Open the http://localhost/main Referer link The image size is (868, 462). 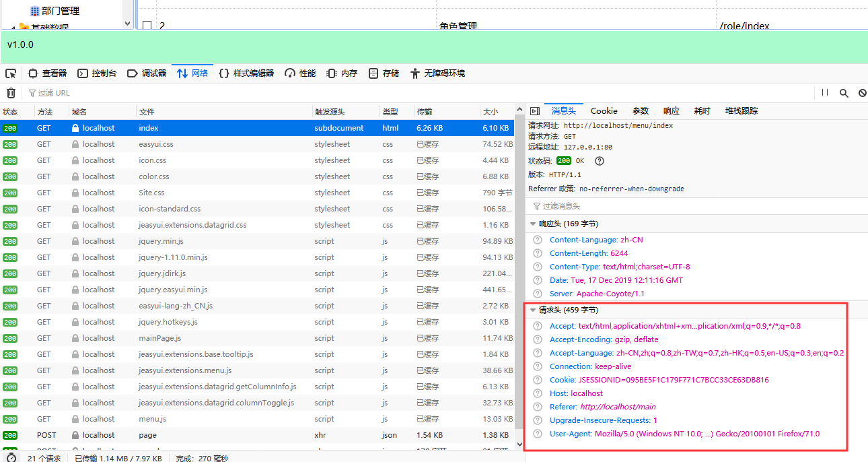pyautogui.click(x=618, y=407)
